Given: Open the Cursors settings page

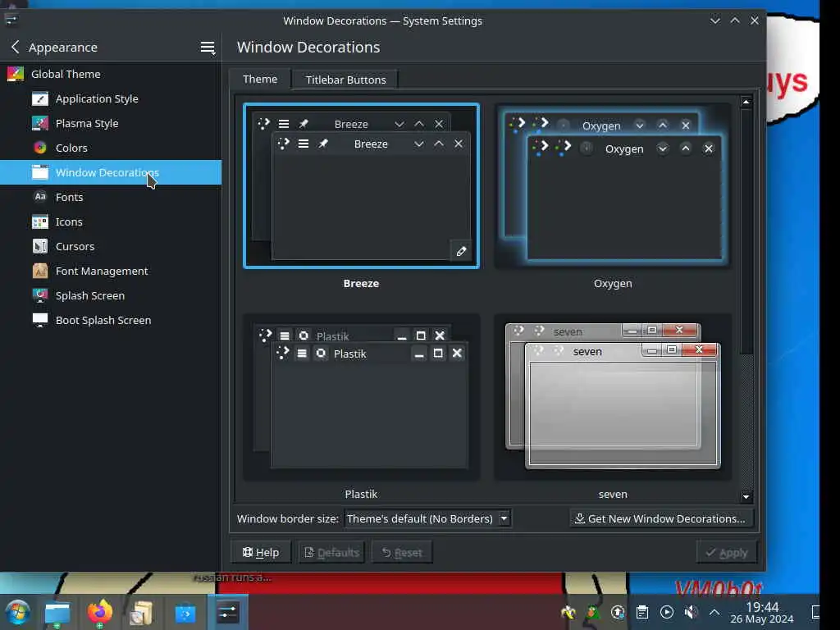Looking at the screenshot, I should click(111, 246).
